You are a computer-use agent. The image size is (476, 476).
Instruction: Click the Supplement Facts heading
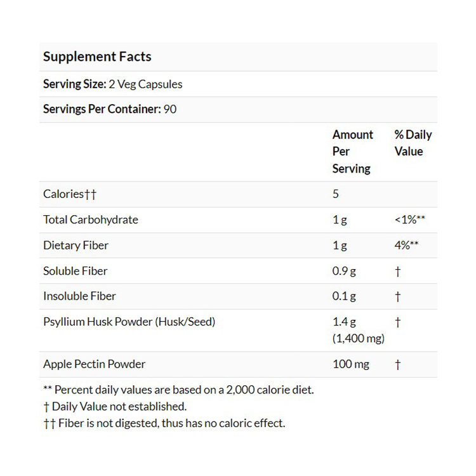click(97, 56)
